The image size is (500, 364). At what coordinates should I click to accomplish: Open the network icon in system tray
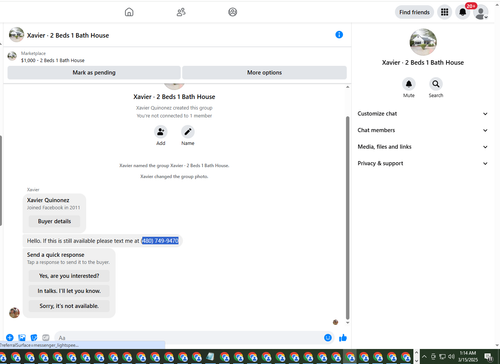click(442, 356)
